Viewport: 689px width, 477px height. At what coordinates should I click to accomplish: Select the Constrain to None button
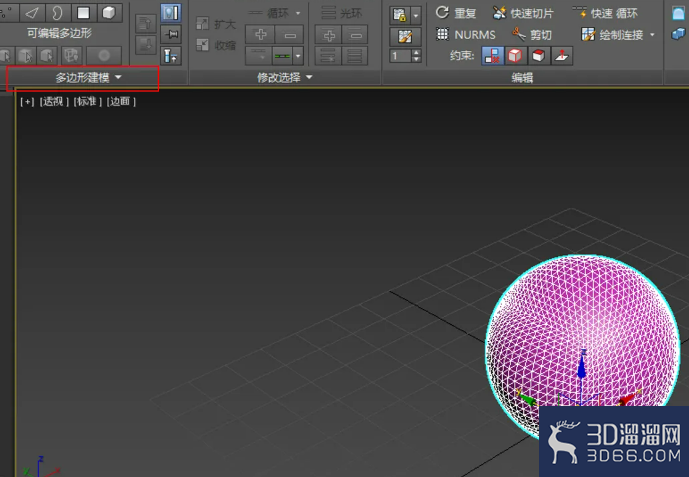point(492,56)
